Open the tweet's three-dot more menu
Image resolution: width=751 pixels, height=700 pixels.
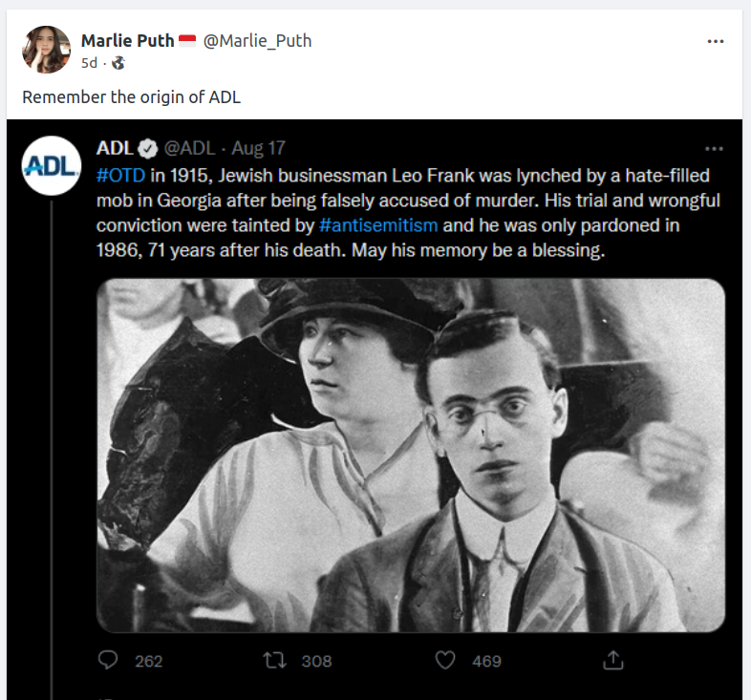(x=714, y=149)
